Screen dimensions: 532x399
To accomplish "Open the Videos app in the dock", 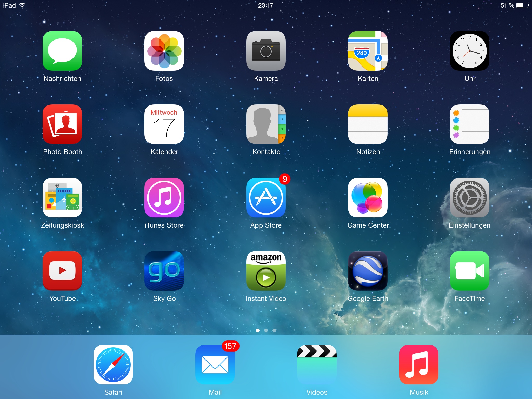I will (317, 365).
